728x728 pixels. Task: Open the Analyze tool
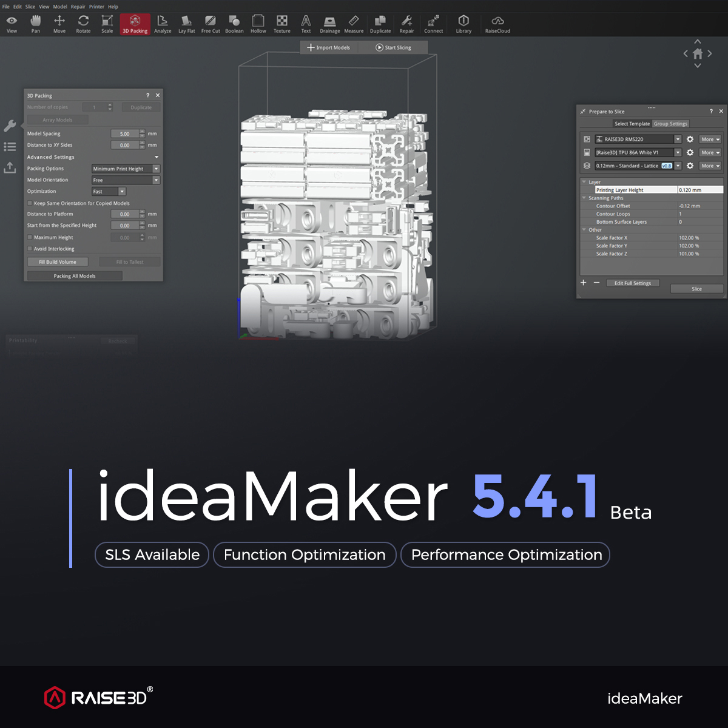163,24
